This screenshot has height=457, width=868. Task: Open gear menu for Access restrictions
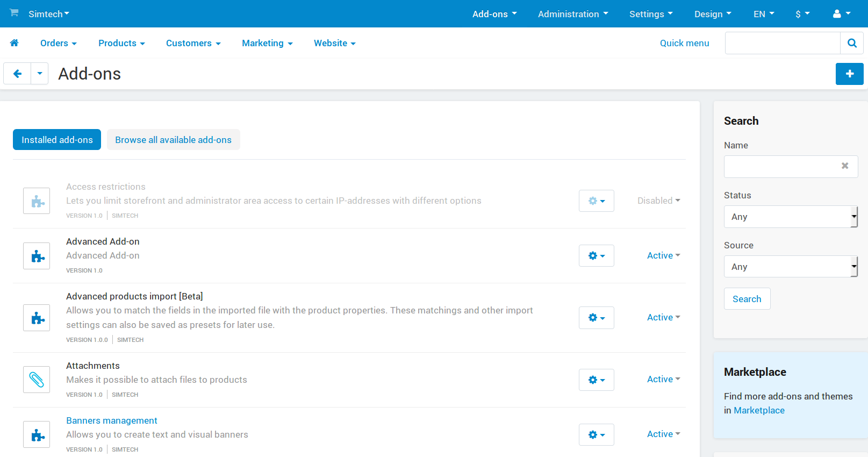coord(596,201)
